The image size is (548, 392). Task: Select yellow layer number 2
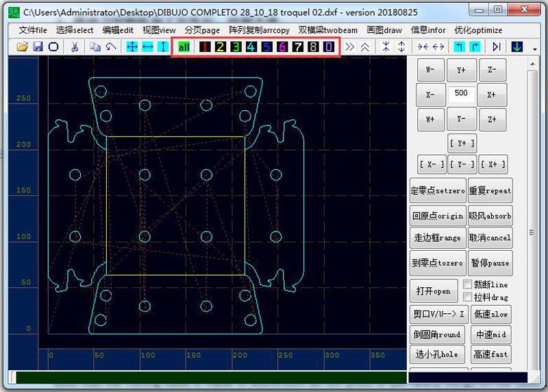(x=221, y=47)
